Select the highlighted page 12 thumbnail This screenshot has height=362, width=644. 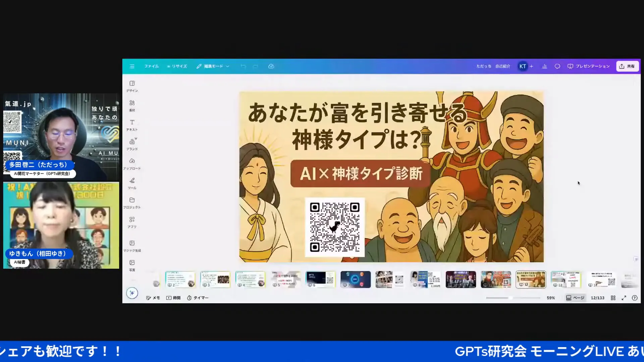pyautogui.click(x=531, y=279)
